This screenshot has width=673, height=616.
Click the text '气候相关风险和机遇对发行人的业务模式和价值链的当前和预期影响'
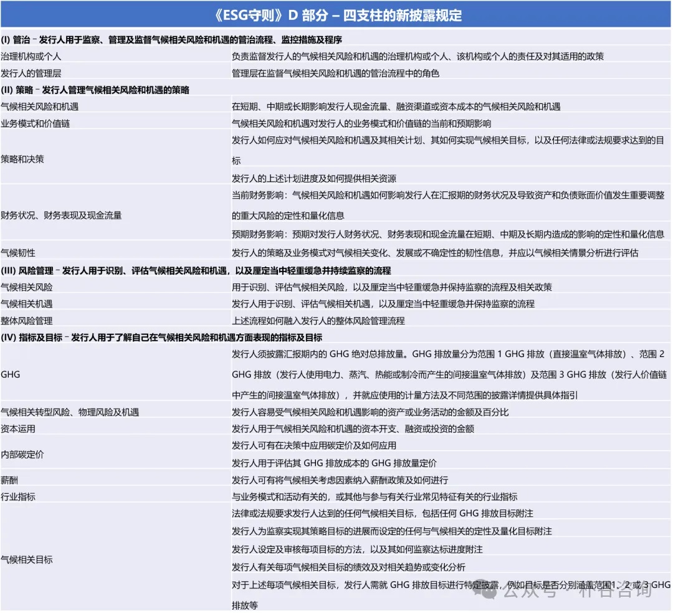pos(361,124)
